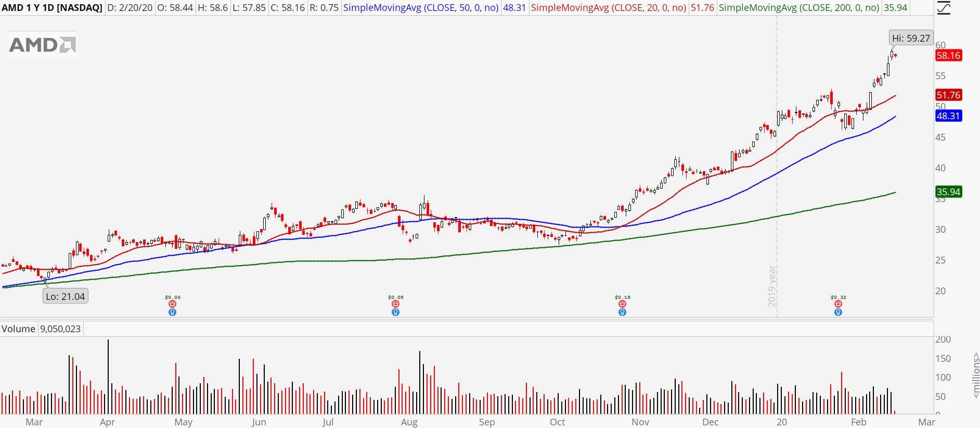Click the 'May' label on the time axis
The width and height of the screenshot is (980, 428).
pyautogui.click(x=184, y=422)
